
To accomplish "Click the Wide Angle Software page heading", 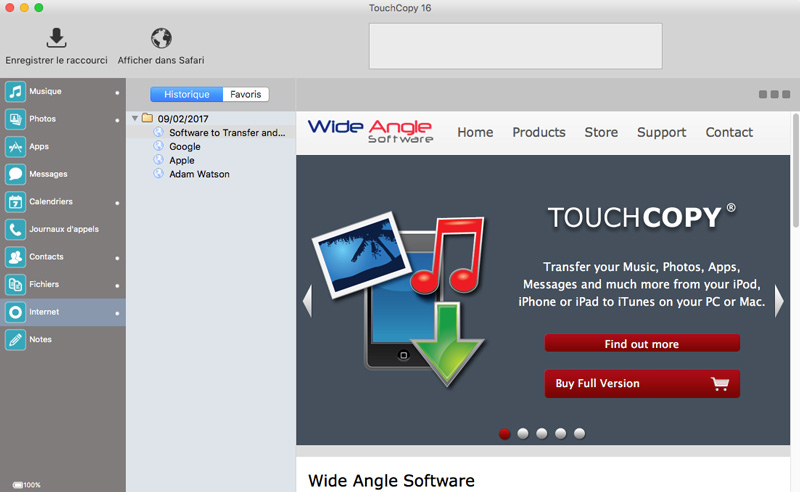I will click(391, 481).
